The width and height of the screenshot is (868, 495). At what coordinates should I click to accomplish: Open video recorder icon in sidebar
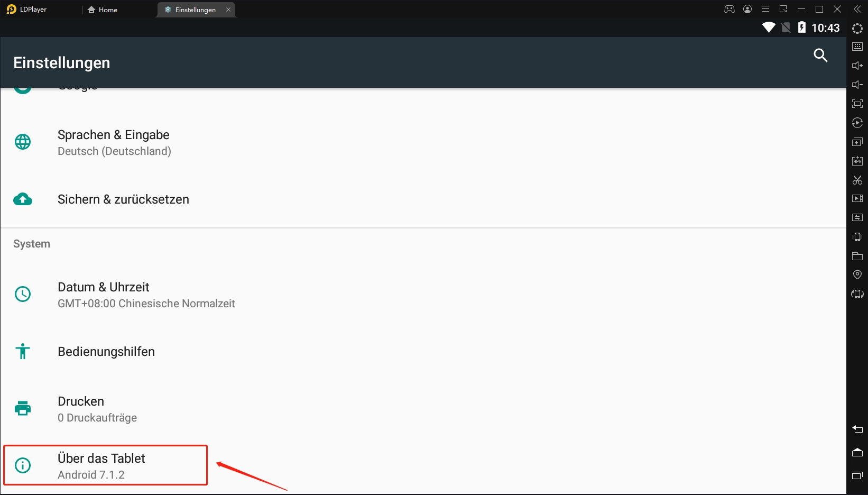(857, 198)
